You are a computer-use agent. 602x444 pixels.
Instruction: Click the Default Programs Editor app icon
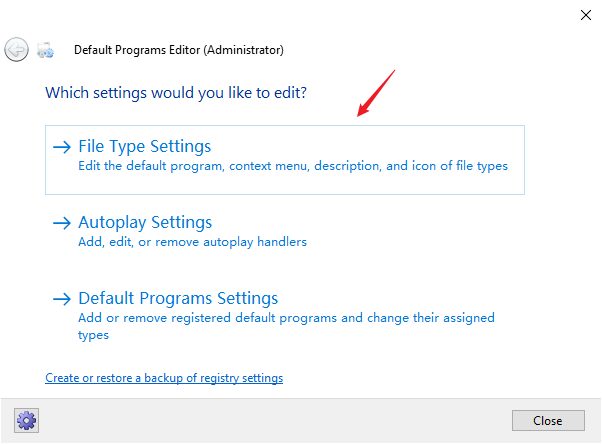pyautogui.click(x=45, y=49)
